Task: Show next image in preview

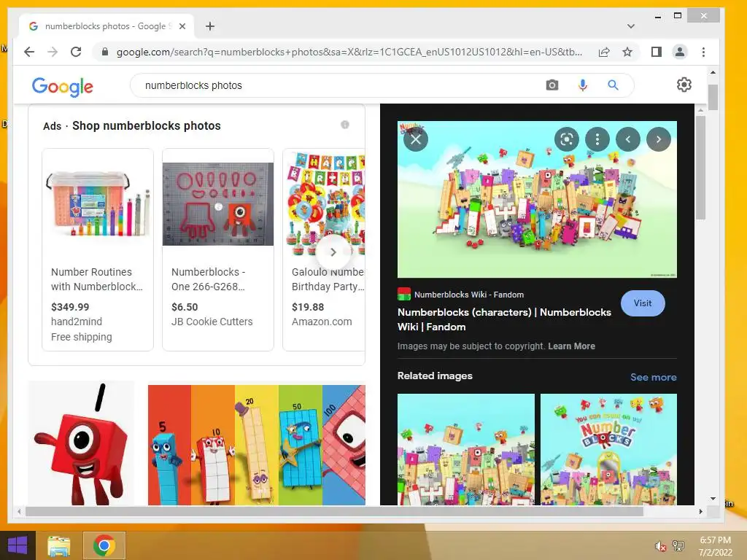Action: [659, 139]
